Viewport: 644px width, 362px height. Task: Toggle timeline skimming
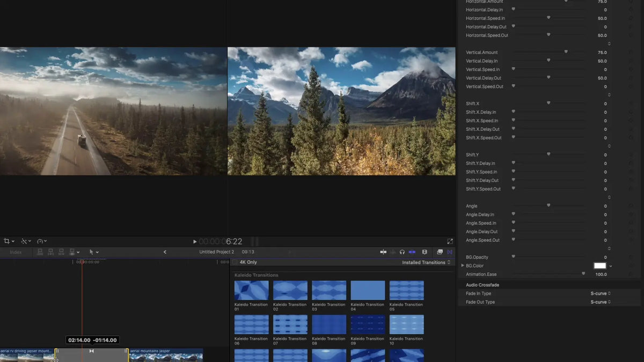(383, 252)
